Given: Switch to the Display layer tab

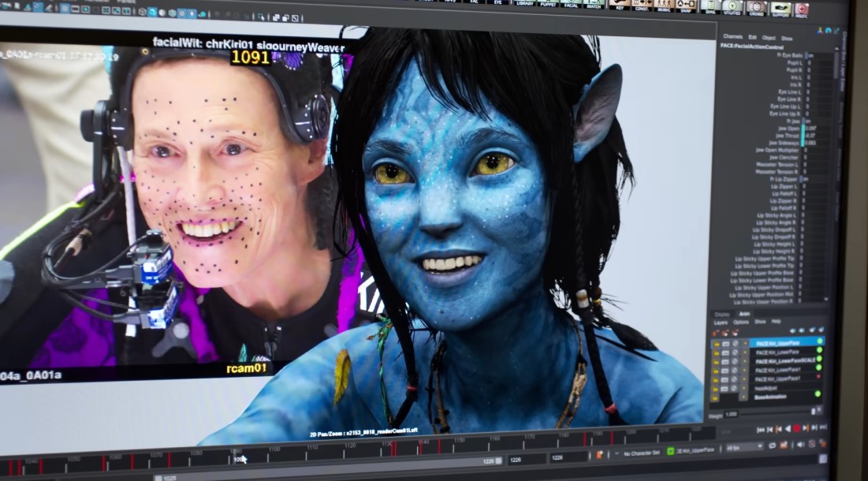Looking at the screenshot, I should (721, 313).
